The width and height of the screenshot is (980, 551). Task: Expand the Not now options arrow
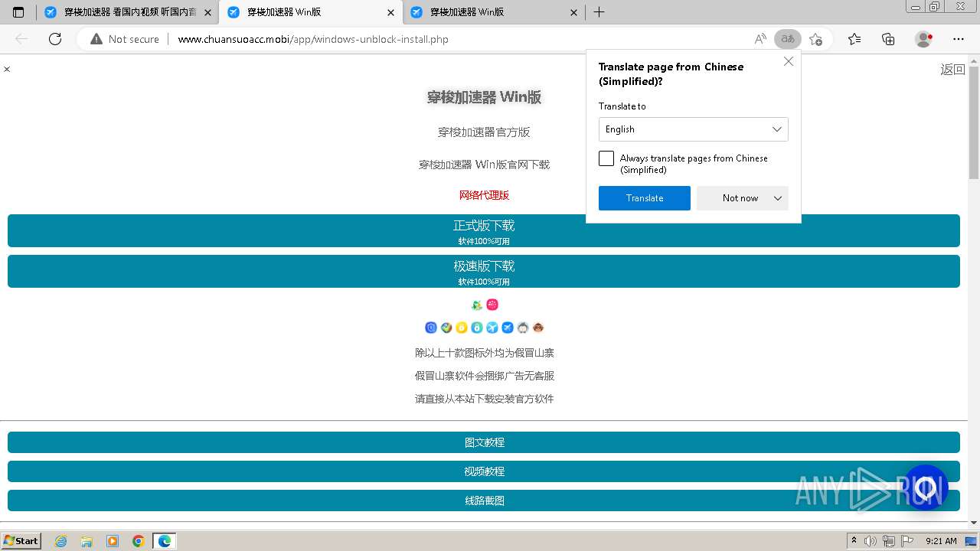[778, 198]
